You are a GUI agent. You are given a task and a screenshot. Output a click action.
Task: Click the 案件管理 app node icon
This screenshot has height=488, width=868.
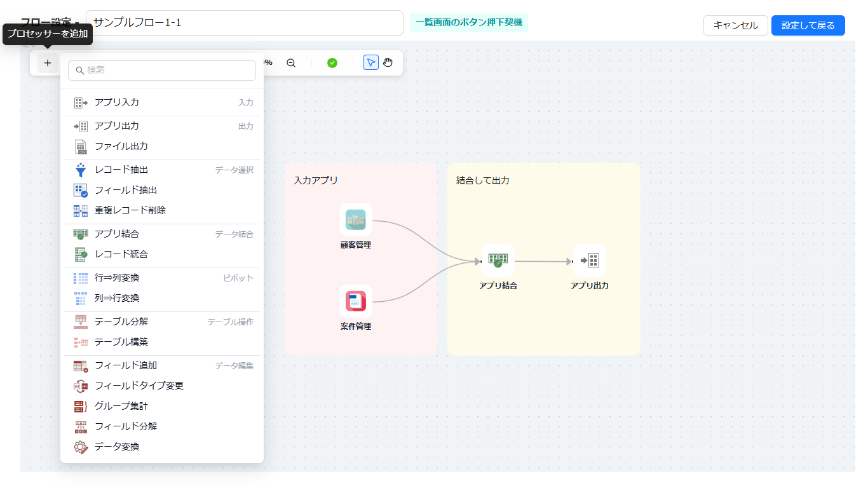(x=356, y=301)
